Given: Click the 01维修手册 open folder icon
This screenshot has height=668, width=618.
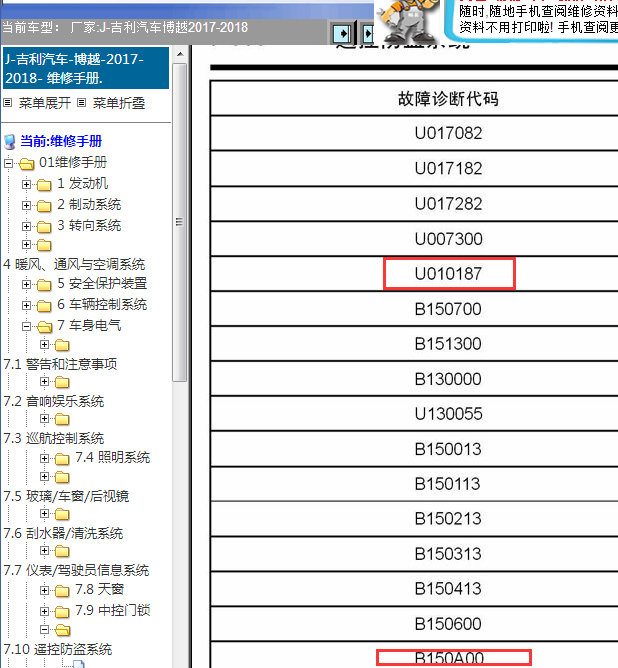Looking at the screenshot, I should pyautogui.click(x=26, y=164).
